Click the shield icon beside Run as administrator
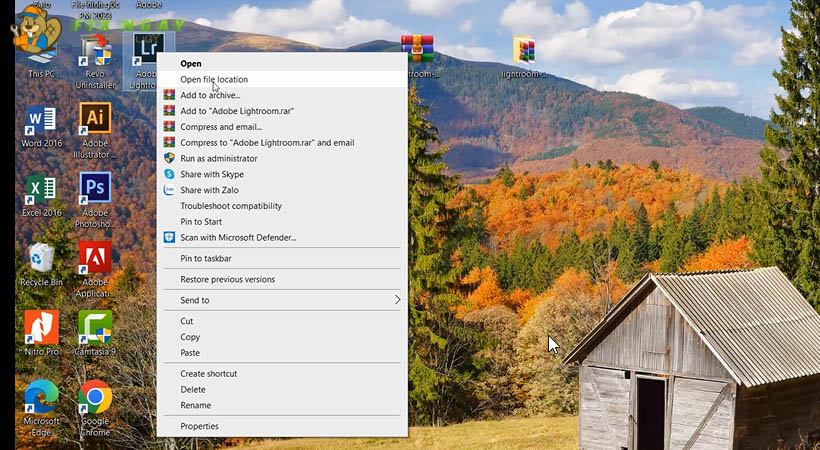 169,158
